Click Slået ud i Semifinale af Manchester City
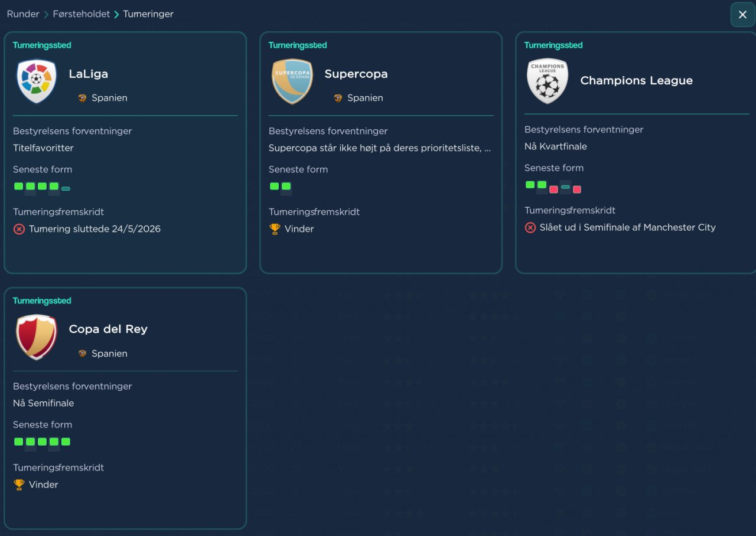Viewport: 756px width, 536px height. pyautogui.click(x=628, y=227)
